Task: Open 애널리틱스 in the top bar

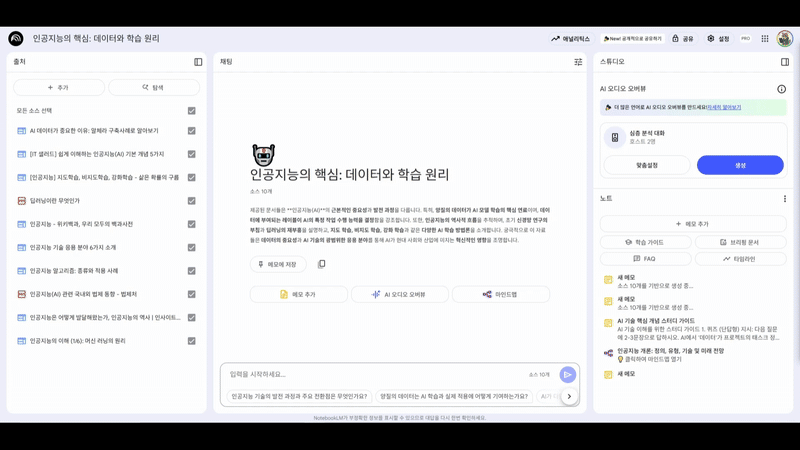Action: click(x=570, y=39)
